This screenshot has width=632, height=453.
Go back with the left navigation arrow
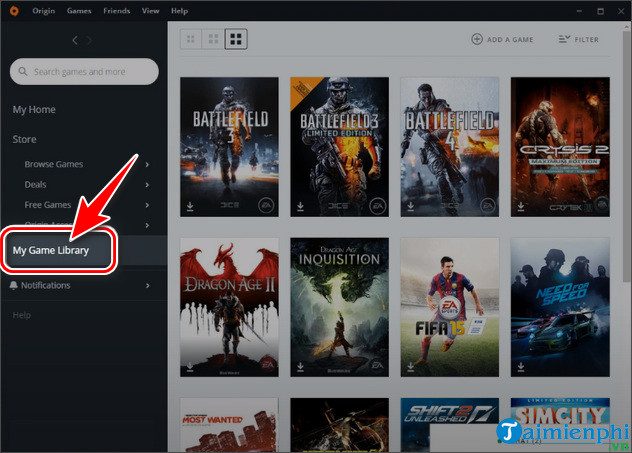75,40
